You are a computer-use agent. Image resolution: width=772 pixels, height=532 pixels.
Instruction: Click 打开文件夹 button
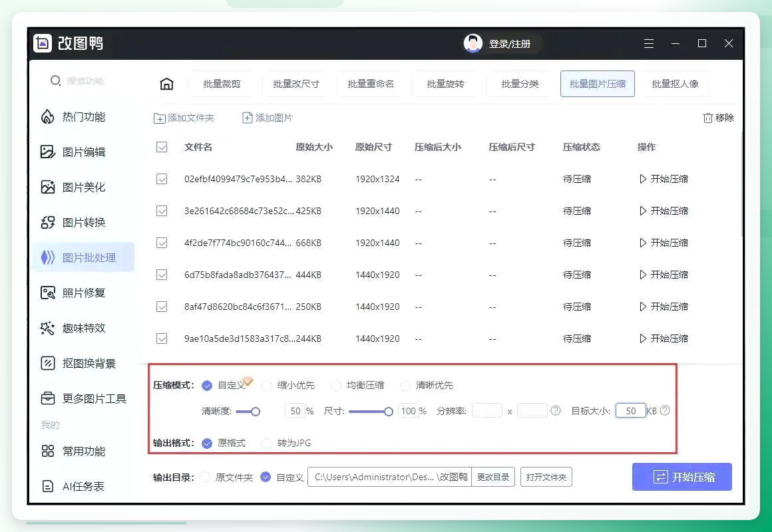546,477
